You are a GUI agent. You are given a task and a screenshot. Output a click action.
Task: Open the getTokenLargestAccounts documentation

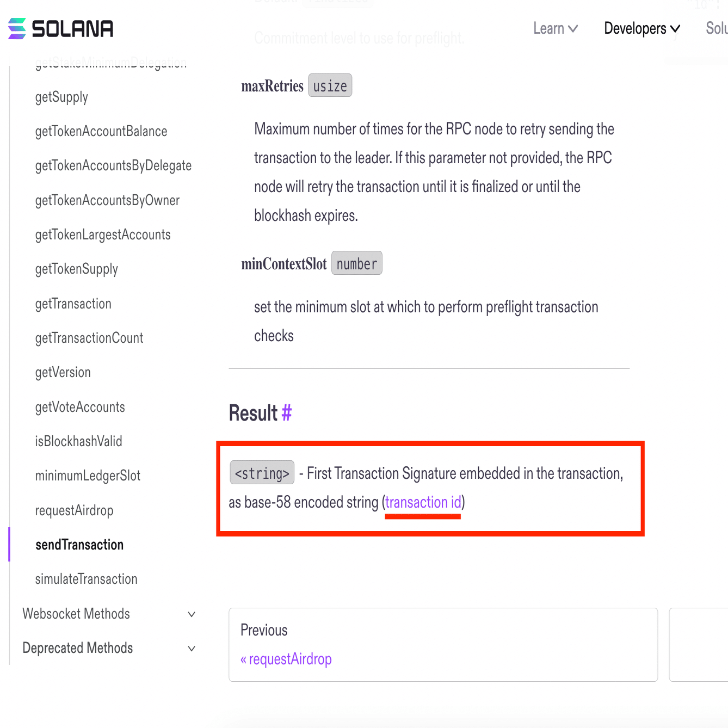pyautogui.click(x=103, y=234)
